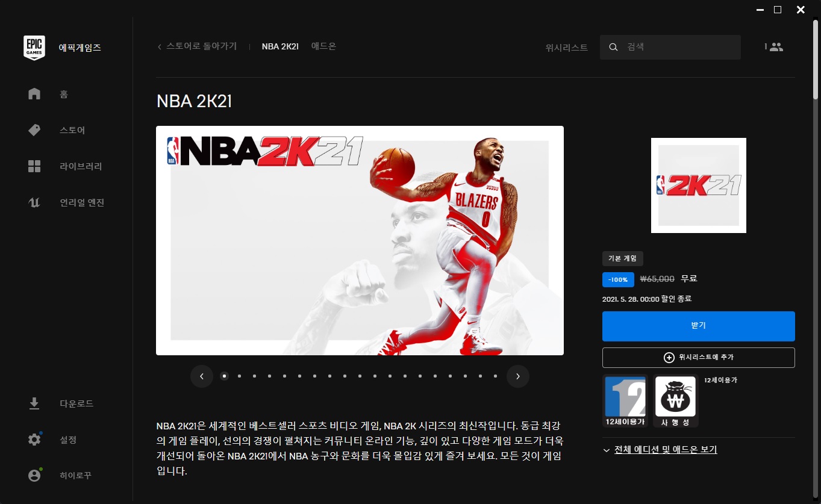821x504 pixels.
Task: Click the ₩65,000 original price
Action: (x=657, y=279)
